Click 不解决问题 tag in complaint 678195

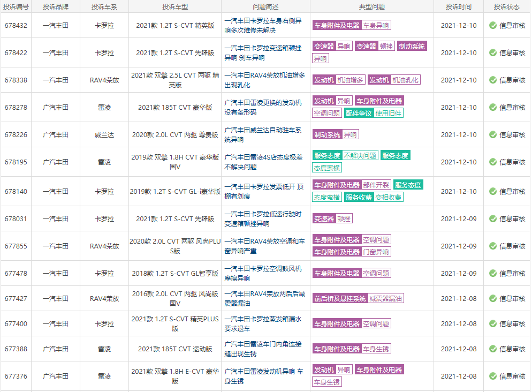tap(360, 156)
